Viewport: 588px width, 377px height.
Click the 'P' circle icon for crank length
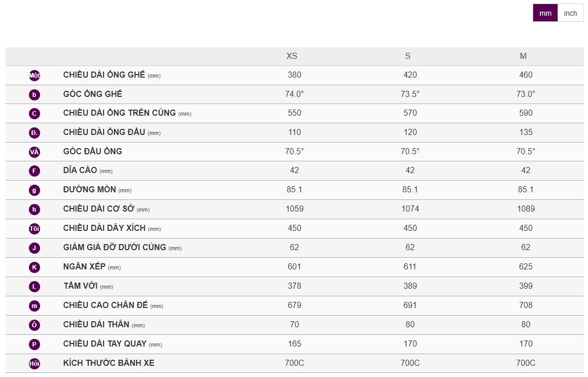tap(34, 345)
